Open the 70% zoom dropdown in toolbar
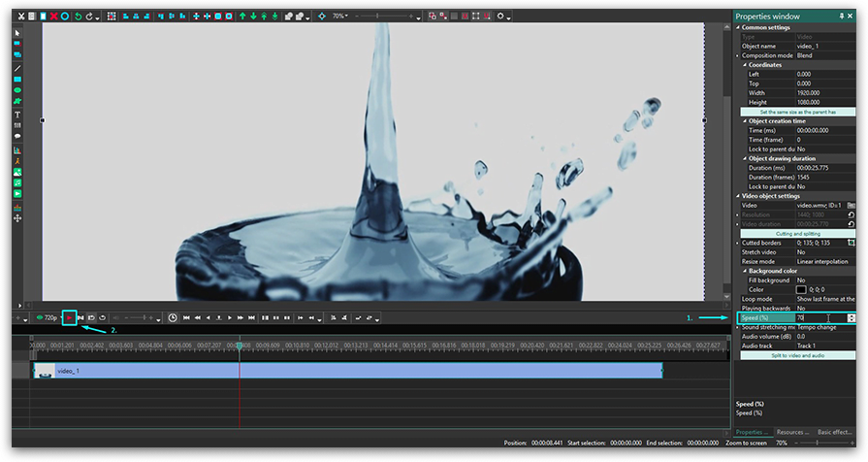The image size is (868, 462). coord(340,16)
